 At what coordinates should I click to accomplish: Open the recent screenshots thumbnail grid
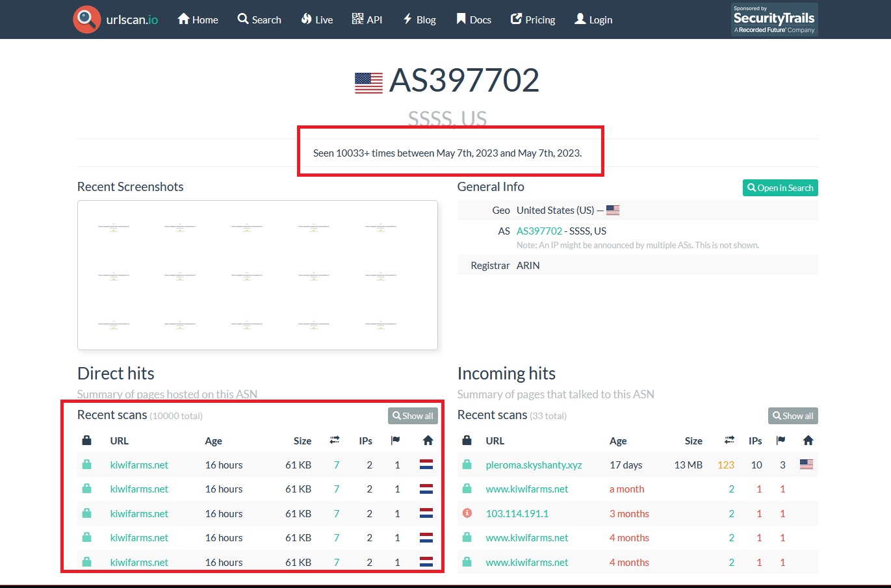click(257, 275)
